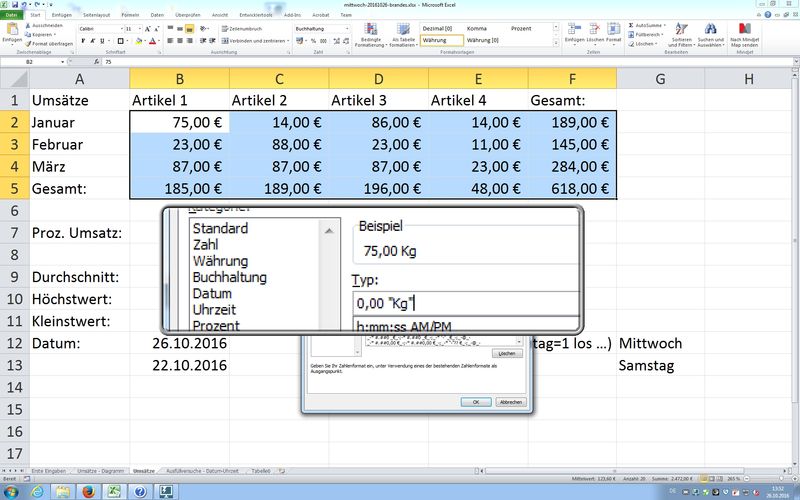Viewport: 800px width, 500px height.
Task: Click Nach Mindjet Map senden icon
Action: [x=746, y=33]
